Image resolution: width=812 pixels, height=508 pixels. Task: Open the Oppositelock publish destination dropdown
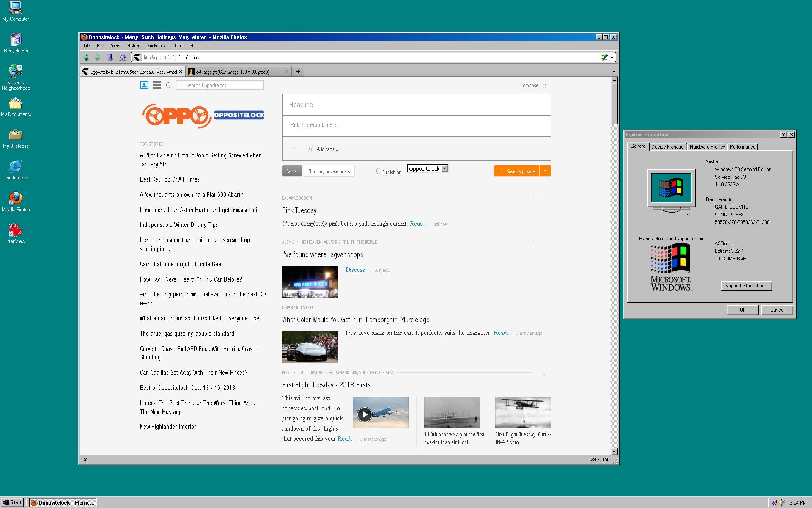(428, 168)
